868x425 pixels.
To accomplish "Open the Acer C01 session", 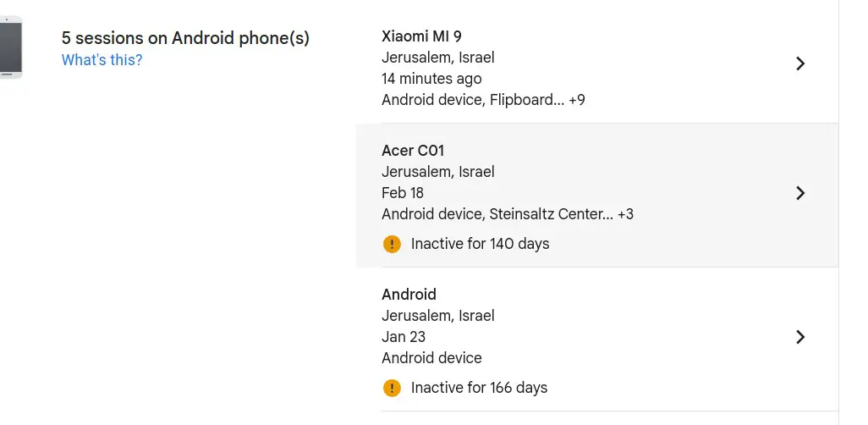I will (413, 151).
